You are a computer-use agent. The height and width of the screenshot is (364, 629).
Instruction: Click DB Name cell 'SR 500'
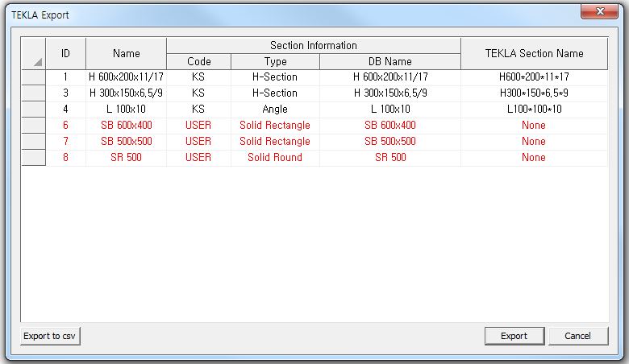390,157
